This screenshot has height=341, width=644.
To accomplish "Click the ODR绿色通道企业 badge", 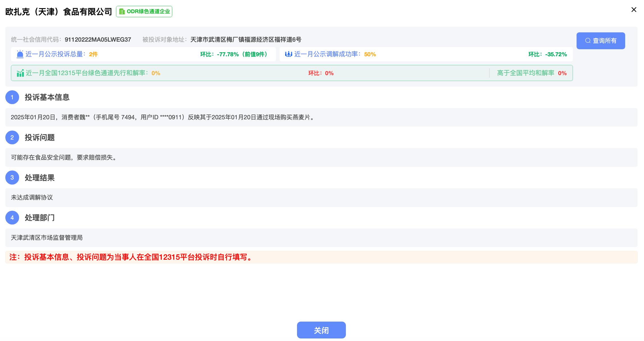I will tap(144, 12).
